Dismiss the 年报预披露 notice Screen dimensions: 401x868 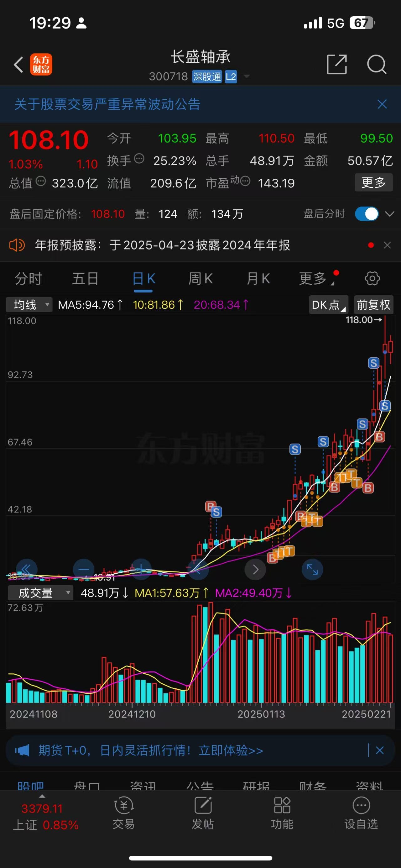click(x=388, y=245)
